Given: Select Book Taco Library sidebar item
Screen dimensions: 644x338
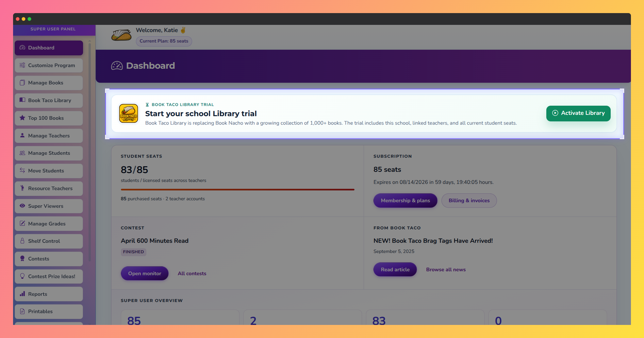Looking at the screenshot, I should tap(49, 100).
